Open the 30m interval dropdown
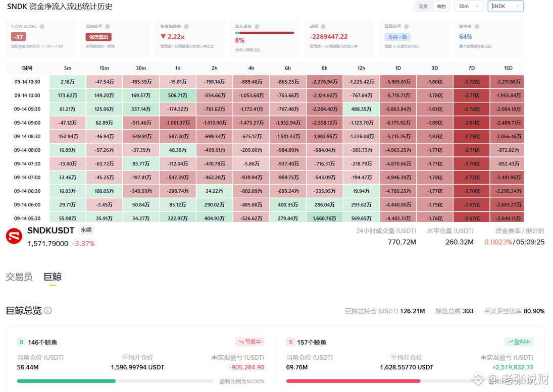 click(x=469, y=7)
